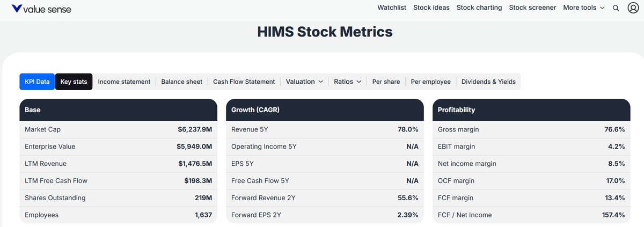Viewport: 644px width, 227px height.
Task: Click the 13.4% FCF margin value
Action: (x=615, y=198)
